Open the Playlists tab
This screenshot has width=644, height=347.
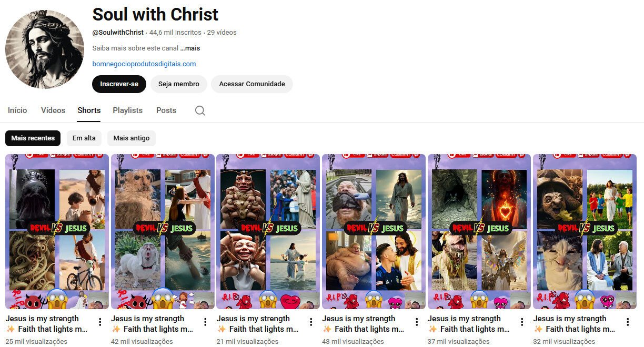[x=127, y=110]
